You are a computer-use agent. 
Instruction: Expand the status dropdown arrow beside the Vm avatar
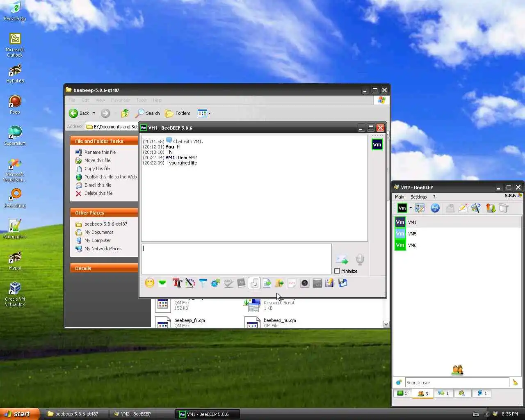pyautogui.click(x=411, y=208)
